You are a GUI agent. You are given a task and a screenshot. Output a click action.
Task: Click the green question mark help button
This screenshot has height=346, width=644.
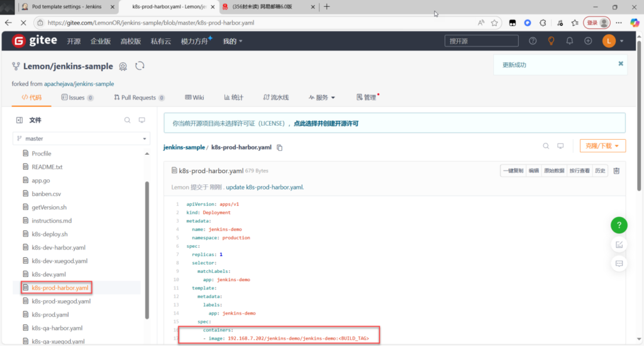click(x=619, y=225)
